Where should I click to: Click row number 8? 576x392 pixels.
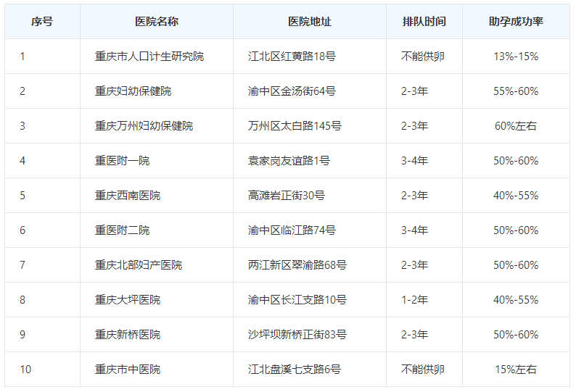22,300
